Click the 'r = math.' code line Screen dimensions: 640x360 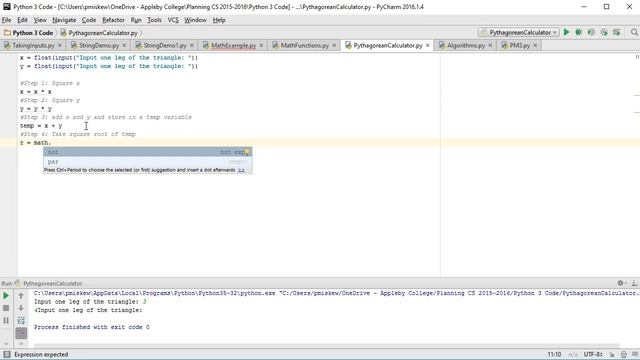[36, 143]
